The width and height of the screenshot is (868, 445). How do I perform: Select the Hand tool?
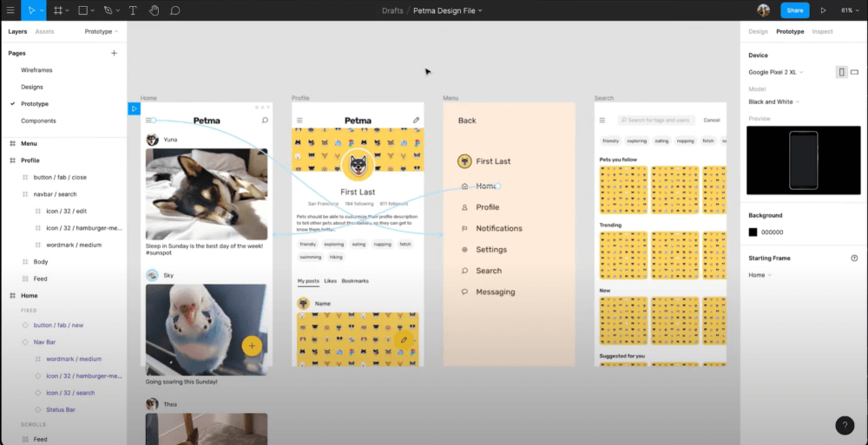coord(155,10)
